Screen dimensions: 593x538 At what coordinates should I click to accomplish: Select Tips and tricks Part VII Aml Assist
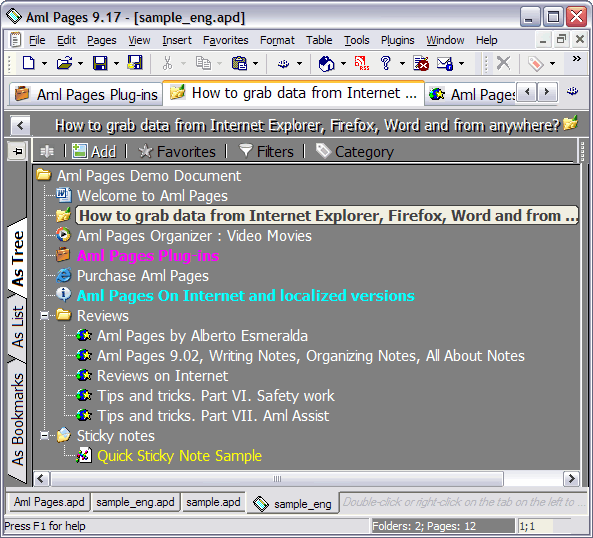pyautogui.click(x=213, y=416)
